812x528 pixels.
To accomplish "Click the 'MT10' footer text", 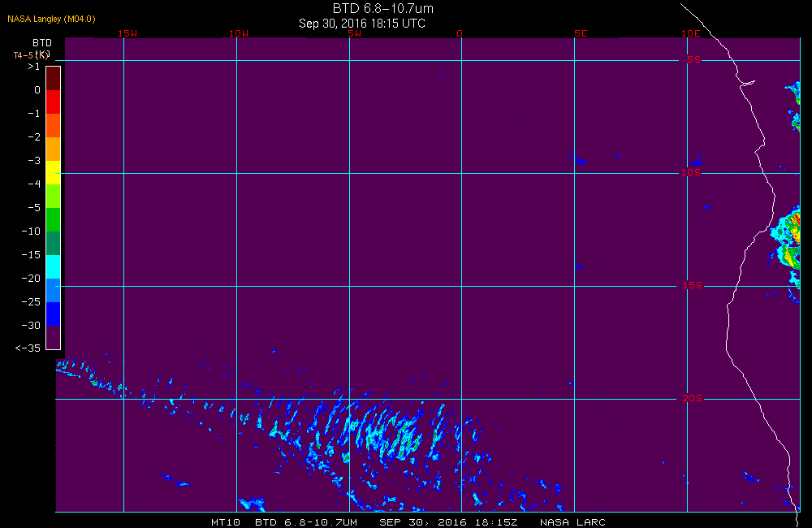I will 225,522.
